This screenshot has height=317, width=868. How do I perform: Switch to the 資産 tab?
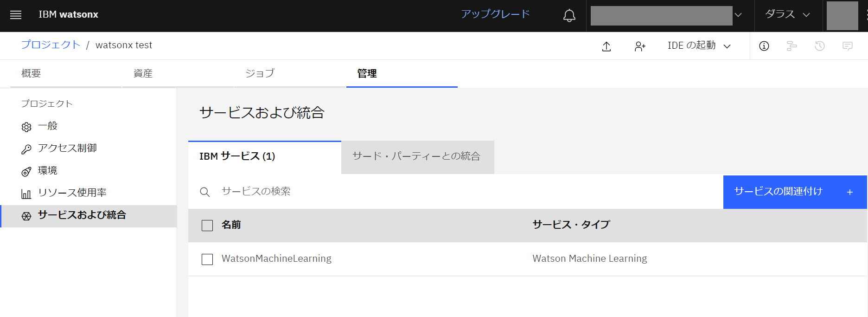[143, 73]
